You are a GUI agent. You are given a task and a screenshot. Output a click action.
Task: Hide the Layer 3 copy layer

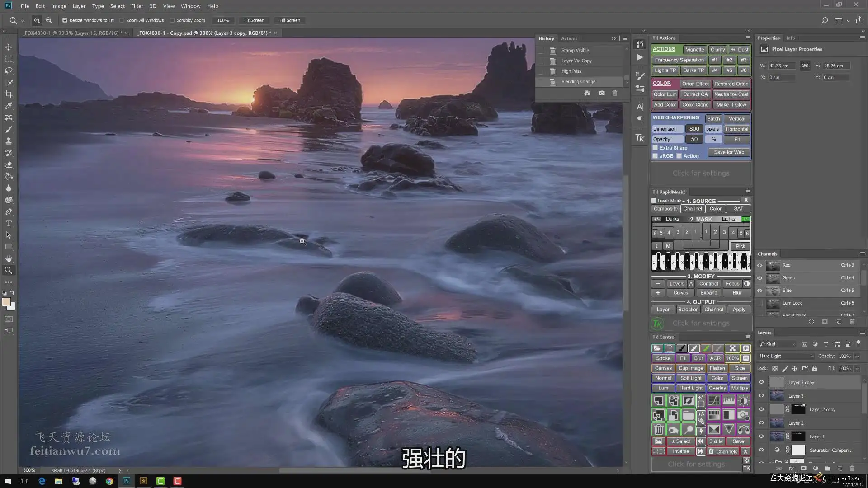761,382
